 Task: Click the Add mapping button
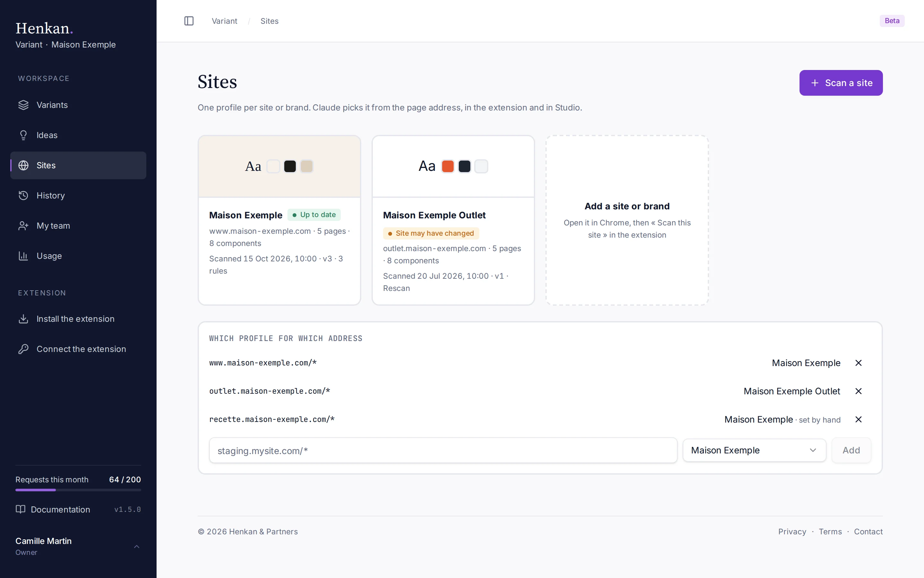tap(851, 450)
